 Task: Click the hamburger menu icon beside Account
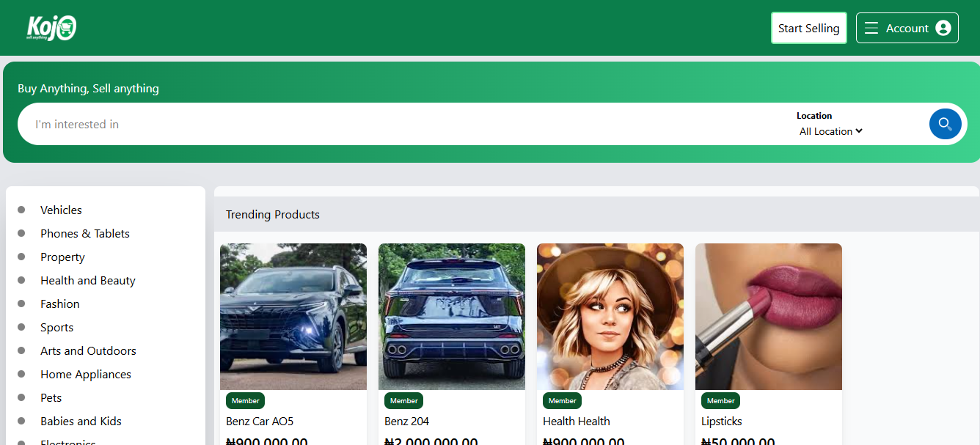871,29
